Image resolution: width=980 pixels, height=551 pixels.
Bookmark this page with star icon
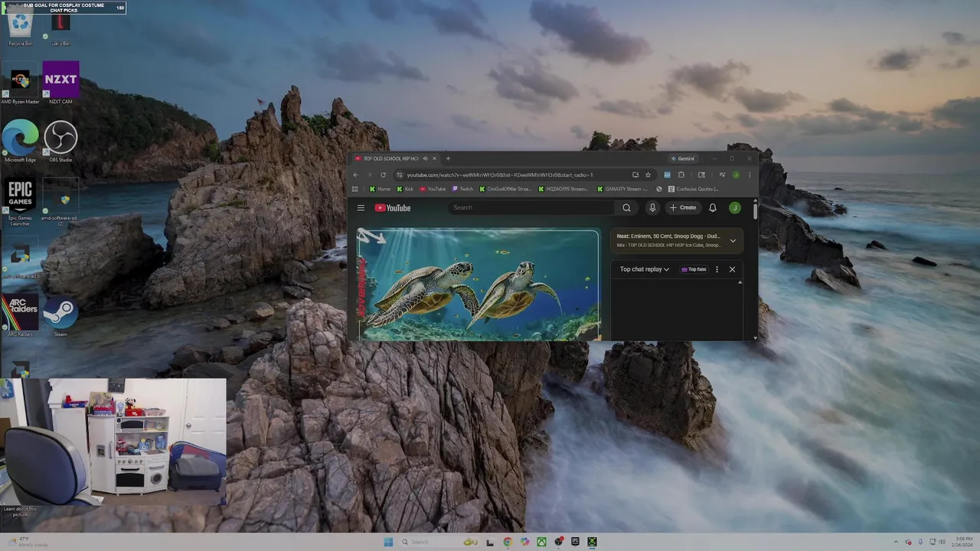coord(648,174)
